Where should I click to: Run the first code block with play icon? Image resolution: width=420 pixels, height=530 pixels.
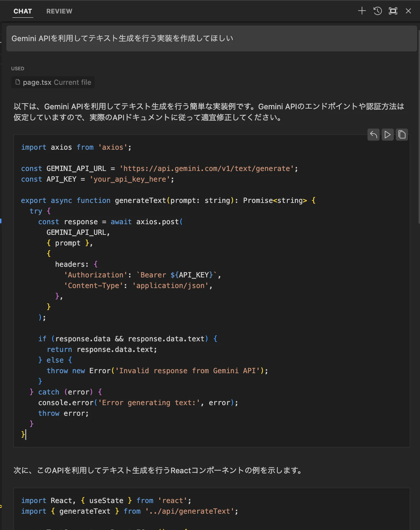(x=387, y=134)
